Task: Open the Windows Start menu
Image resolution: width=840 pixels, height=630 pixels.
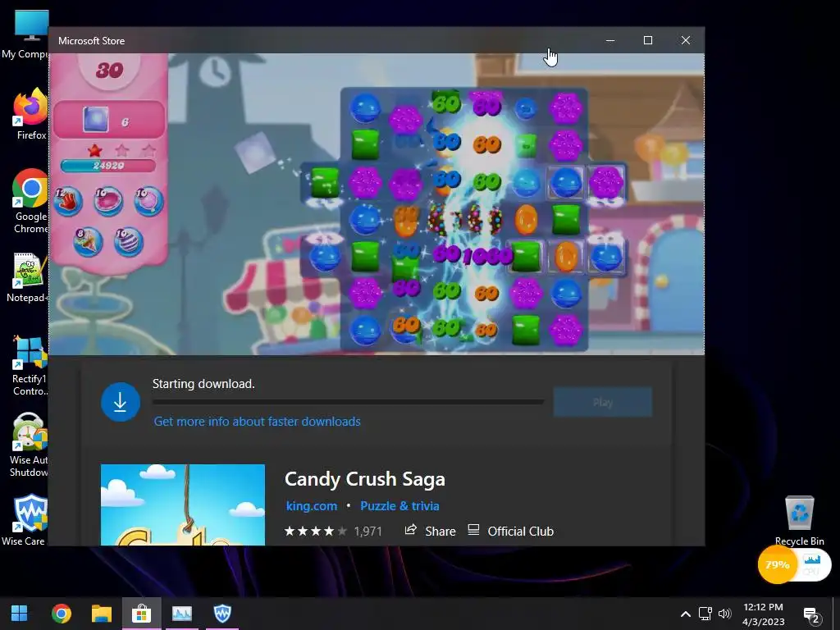Action: (x=20, y=613)
